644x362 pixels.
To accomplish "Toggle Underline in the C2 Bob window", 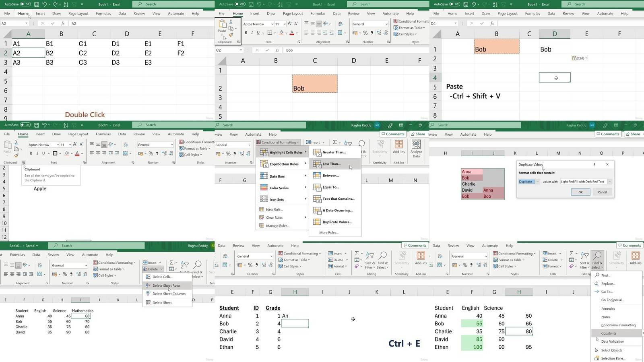I will (x=258, y=33).
